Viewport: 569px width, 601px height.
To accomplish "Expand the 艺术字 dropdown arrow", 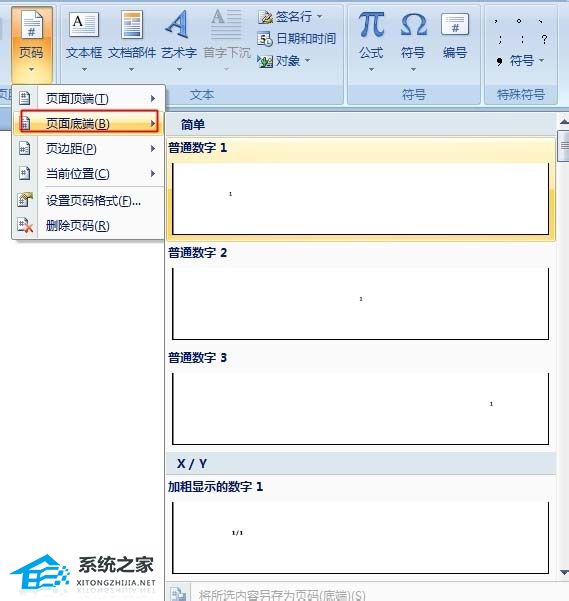I will 179,70.
